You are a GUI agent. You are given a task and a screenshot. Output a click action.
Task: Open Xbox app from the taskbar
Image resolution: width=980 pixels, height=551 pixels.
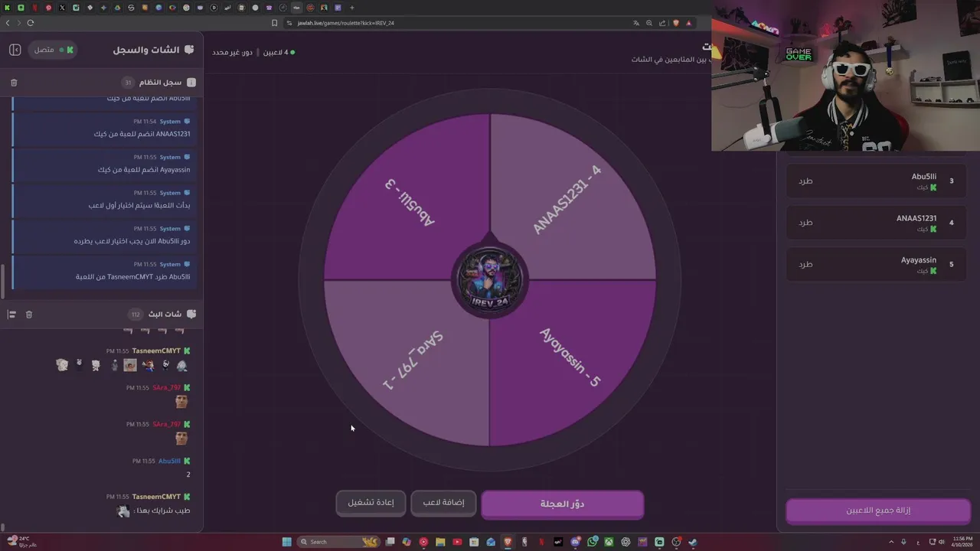pyautogui.click(x=609, y=542)
